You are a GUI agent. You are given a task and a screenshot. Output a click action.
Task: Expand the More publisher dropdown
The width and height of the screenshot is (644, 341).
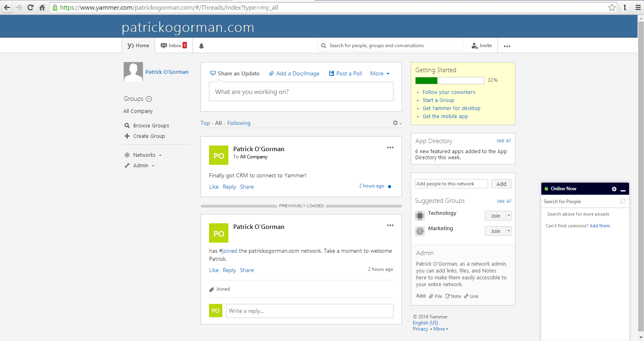[380, 73]
